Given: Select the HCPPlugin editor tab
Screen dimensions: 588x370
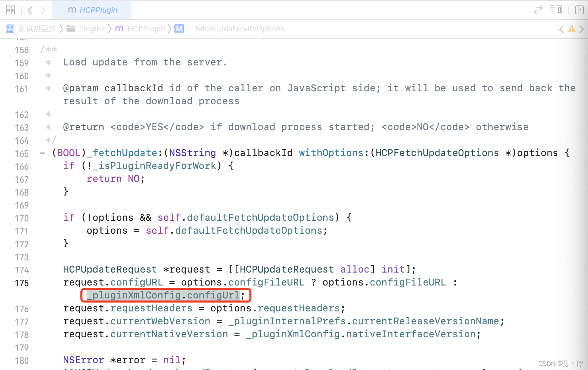Looking at the screenshot, I should (x=92, y=10).
